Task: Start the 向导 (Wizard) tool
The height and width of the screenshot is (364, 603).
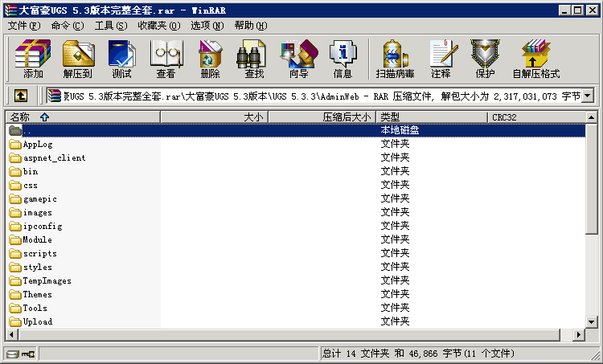Action: click(x=298, y=59)
